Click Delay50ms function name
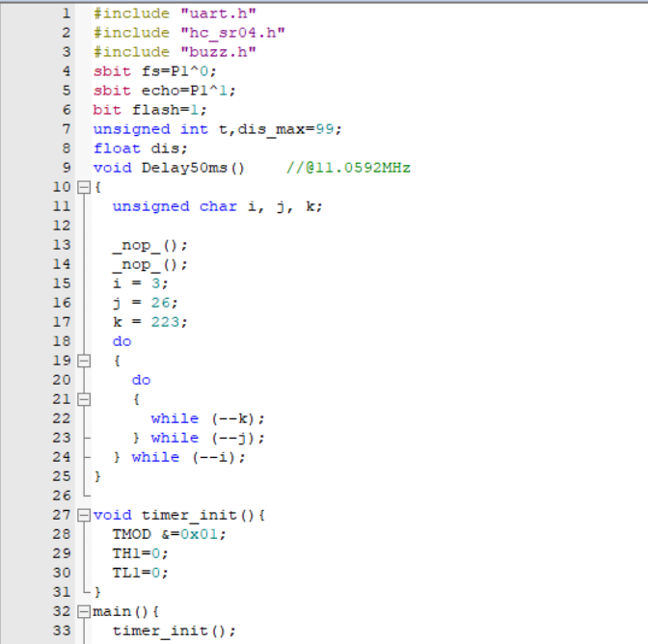The image size is (648, 644). point(184,168)
